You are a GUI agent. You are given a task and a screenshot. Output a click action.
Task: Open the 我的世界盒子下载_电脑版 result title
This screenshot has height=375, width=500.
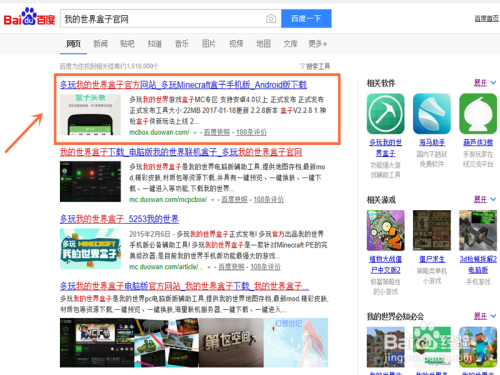pos(181,152)
